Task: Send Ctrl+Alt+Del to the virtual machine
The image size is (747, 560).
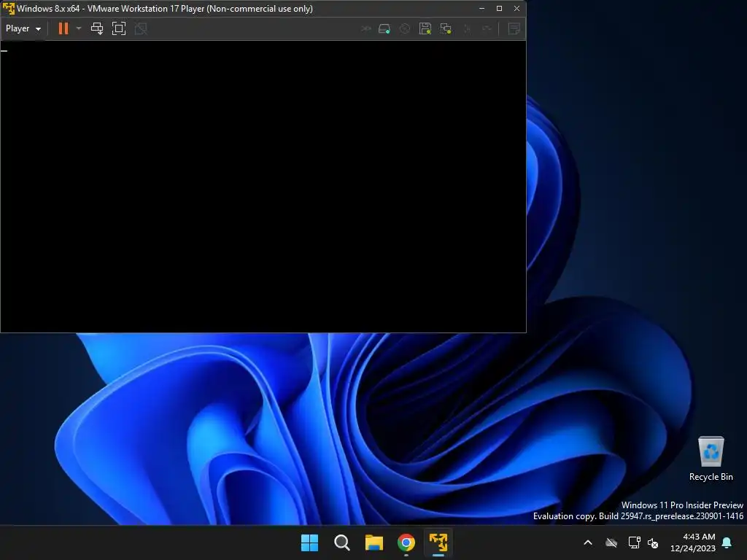Action: pyautogui.click(x=97, y=28)
